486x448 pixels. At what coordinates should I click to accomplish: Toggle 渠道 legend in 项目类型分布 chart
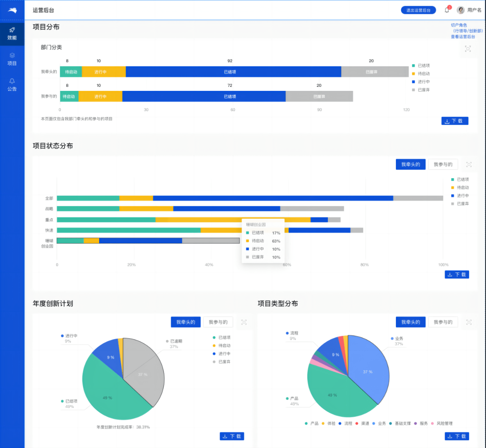click(362, 423)
